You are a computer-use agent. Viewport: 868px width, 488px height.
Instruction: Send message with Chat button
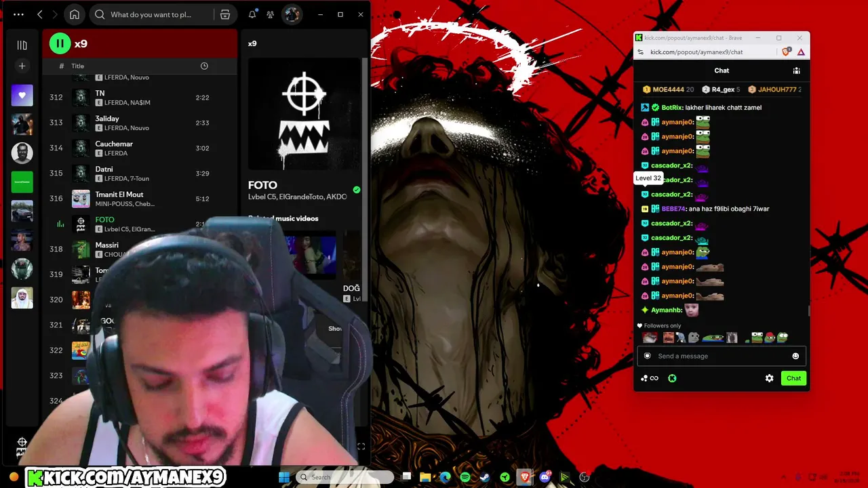point(793,378)
